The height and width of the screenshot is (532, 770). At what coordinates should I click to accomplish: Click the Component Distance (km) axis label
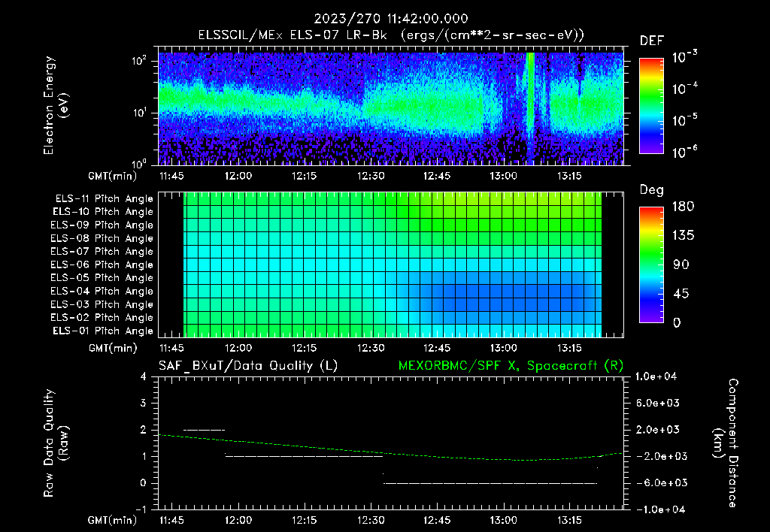(726, 443)
